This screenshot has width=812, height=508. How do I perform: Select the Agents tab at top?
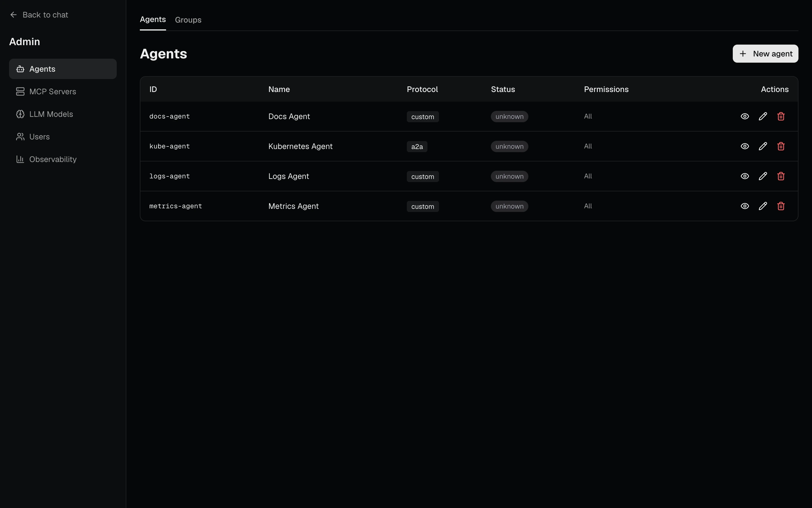point(153,19)
